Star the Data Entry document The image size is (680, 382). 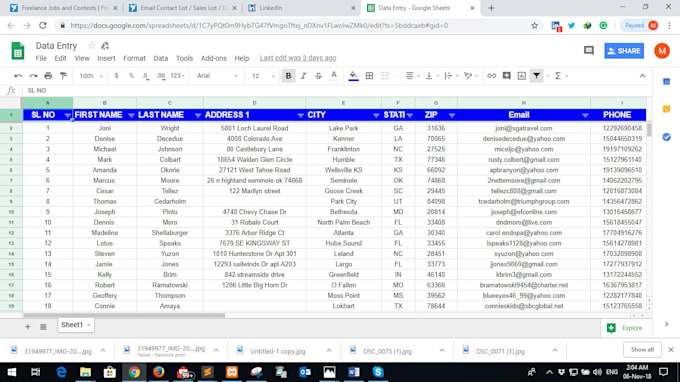[x=91, y=46]
